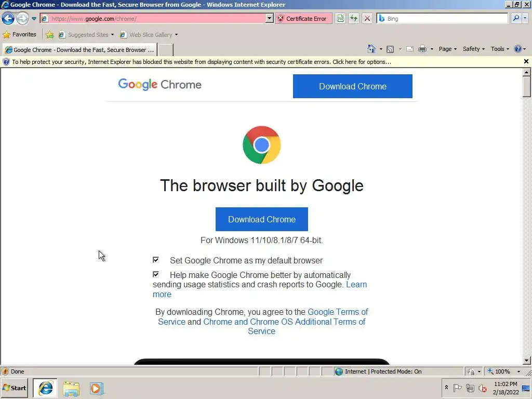The width and height of the screenshot is (532, 399).
Task: Open the Tools menu
Action: [x=500, y=49]
